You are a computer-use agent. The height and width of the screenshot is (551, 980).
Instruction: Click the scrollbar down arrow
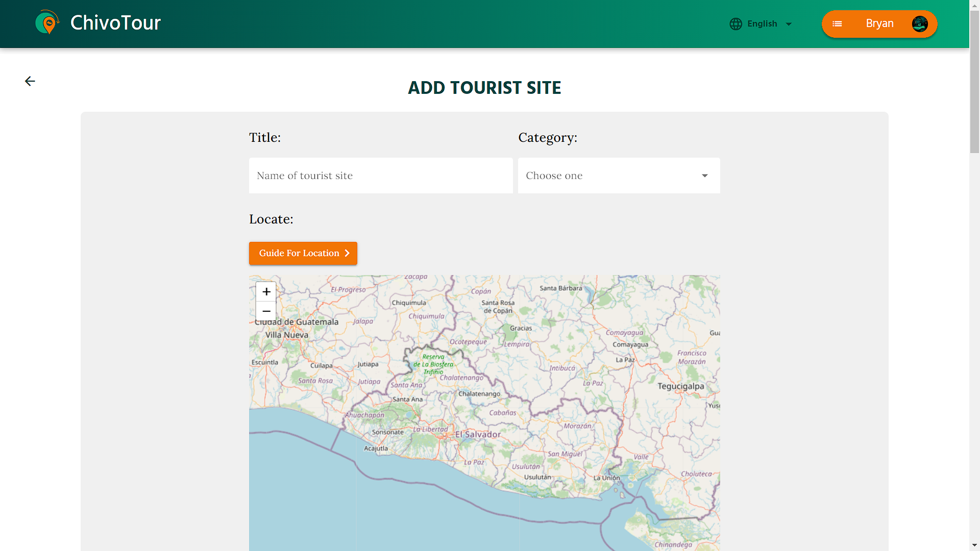pos(974,546)
